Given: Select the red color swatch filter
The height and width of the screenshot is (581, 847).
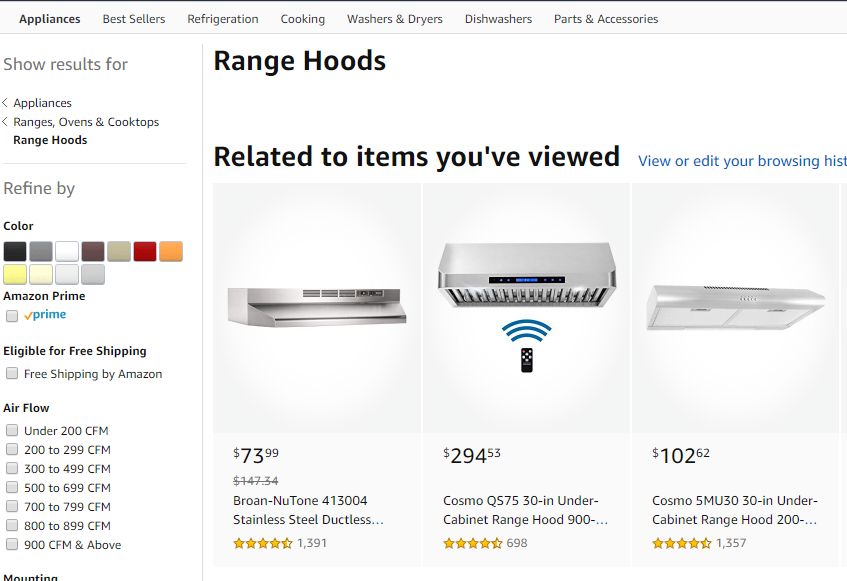Looking at the screenshot, I should tap(144, 251).
